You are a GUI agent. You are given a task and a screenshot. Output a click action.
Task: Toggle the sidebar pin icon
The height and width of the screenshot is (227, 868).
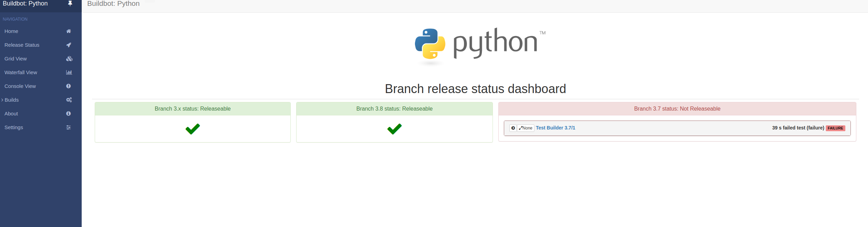(70, 3)
